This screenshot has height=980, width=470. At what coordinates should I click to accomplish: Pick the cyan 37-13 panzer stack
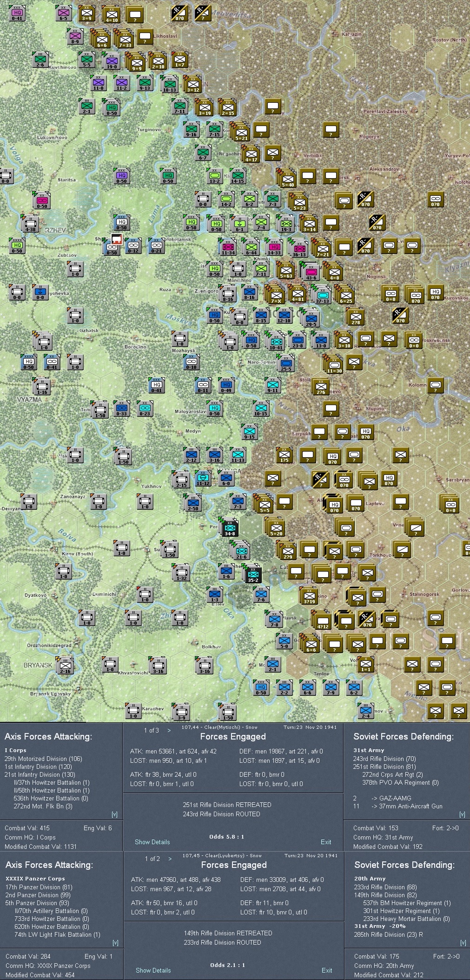[322, 295]
